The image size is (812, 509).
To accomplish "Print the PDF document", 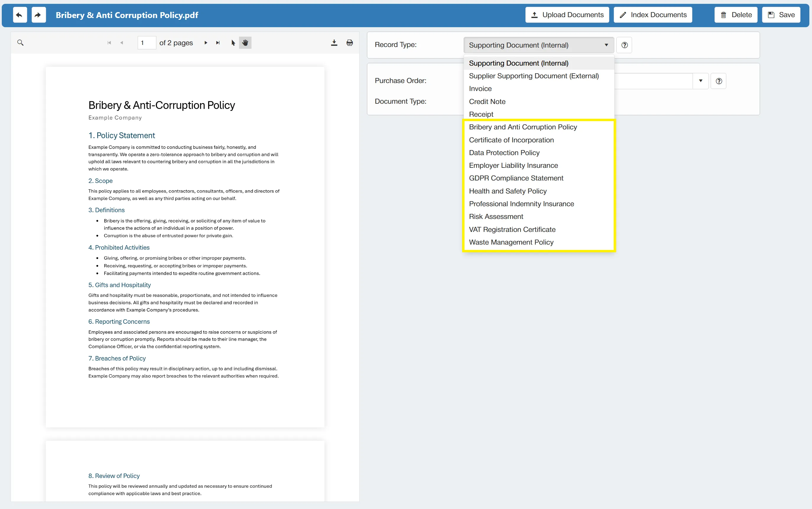I will tap(350, 43).
